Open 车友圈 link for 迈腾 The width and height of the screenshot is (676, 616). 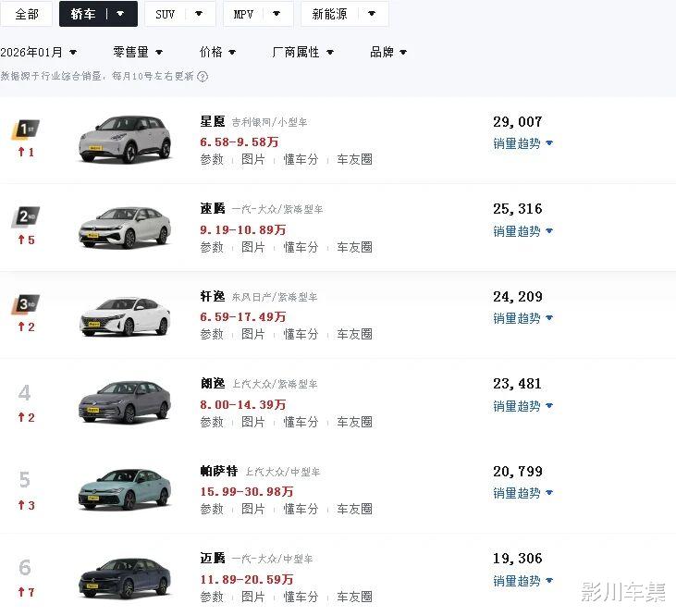[354, 597]
